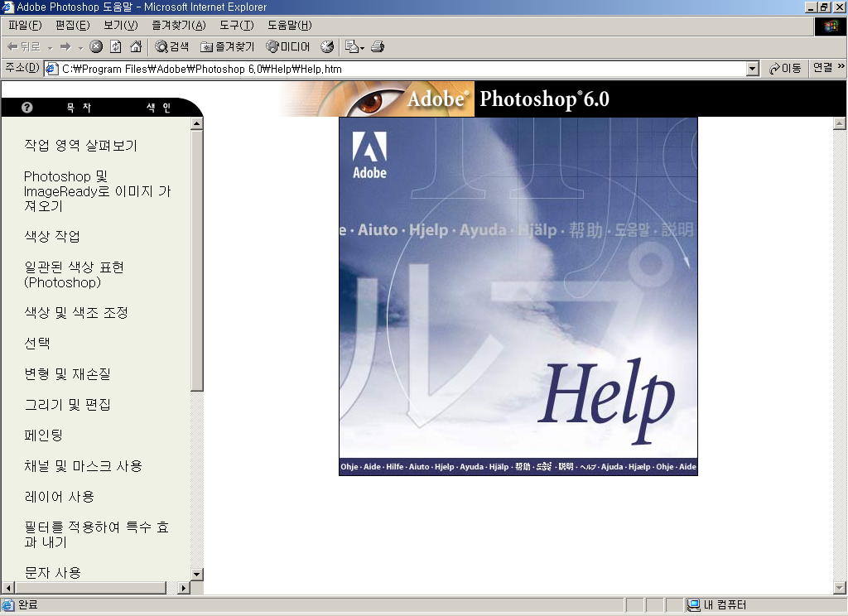Image resolution: width=848 pixels, height=616 pixels.
Task: Click the contents pane horizontal scrollbar thumb
Action: point(90,587)
